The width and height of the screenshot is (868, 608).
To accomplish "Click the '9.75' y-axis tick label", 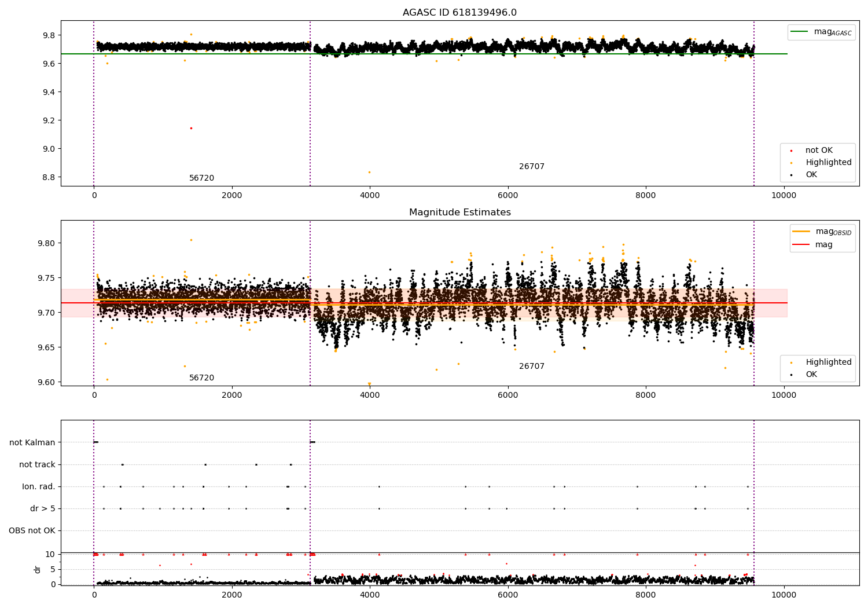I will 47,278.
